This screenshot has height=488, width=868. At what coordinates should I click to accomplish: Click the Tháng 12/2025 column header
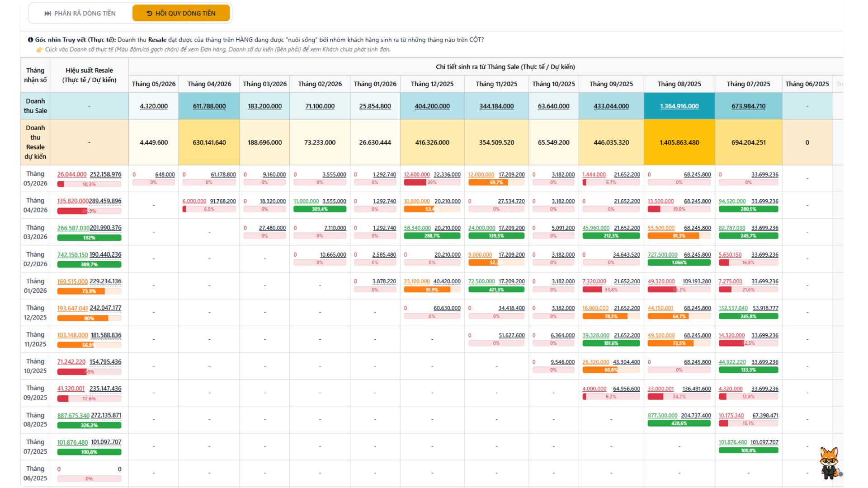(x=432, y=84)
